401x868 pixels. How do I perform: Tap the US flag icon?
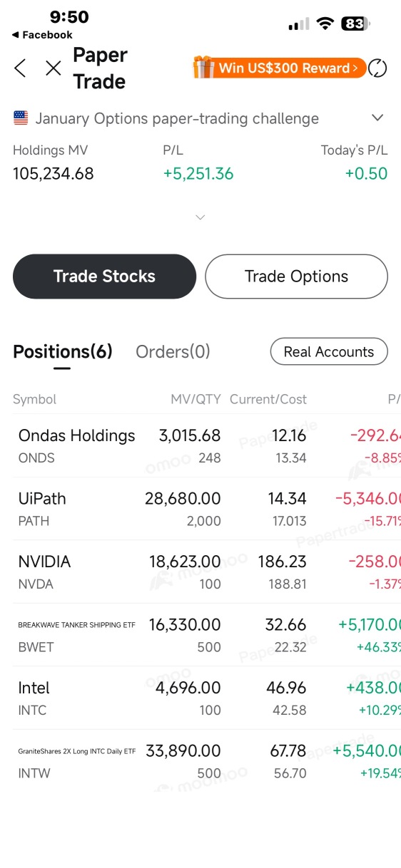point(21,118)
